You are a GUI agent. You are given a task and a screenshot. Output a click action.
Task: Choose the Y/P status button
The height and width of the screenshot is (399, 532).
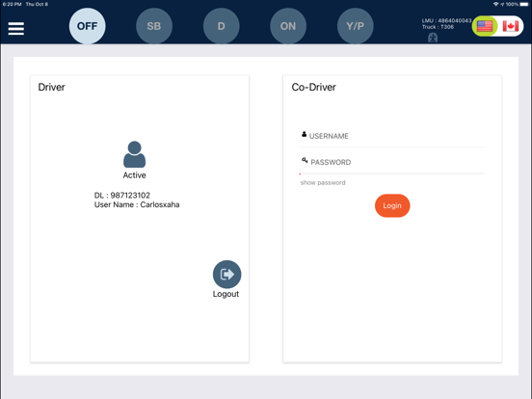pos(356,26)
